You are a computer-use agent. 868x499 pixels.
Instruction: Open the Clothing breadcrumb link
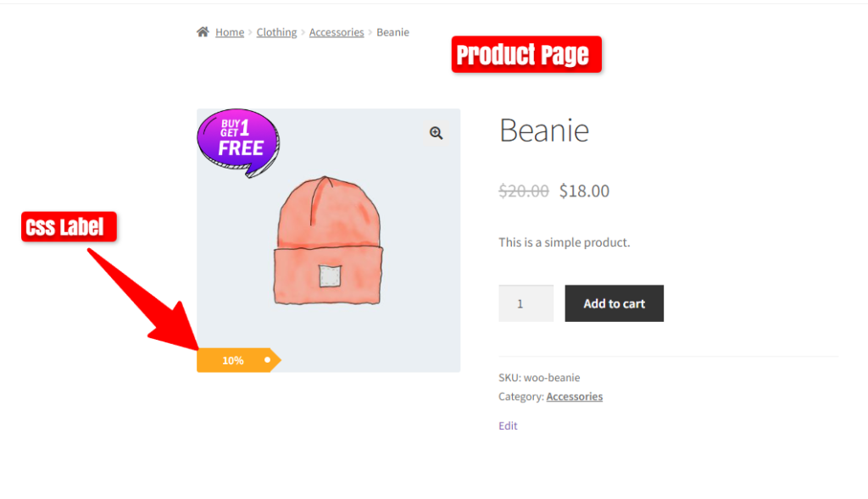(276, 31)
